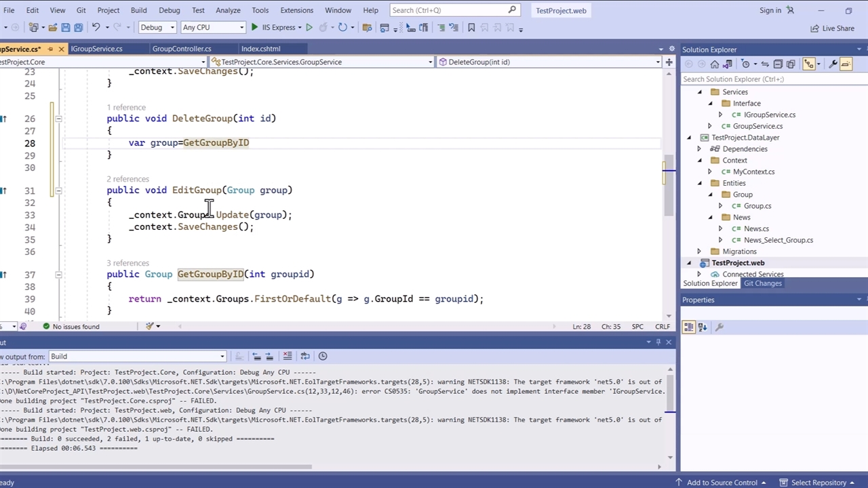Click the Undo arrow icon
This screenshot has height=488, width=868.
click(x=96, y=28)
